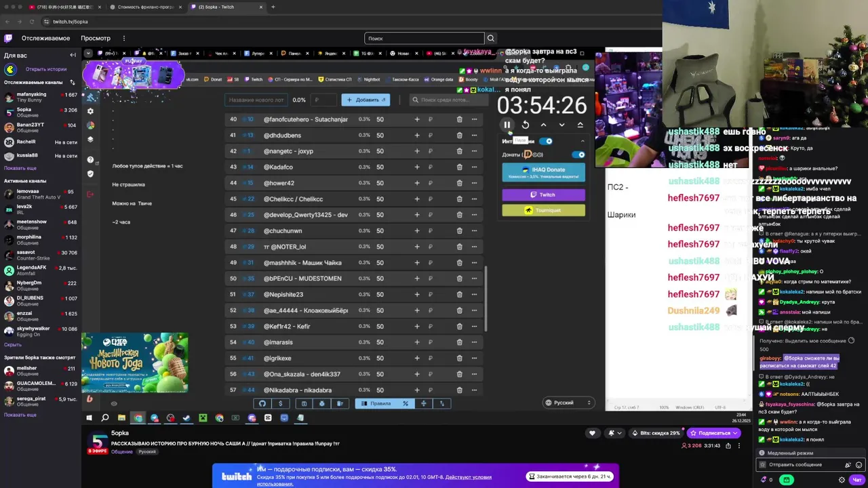Open mafanyaking channel in sidebar
The width and height of the screenshot is (868, 488).
40,97
